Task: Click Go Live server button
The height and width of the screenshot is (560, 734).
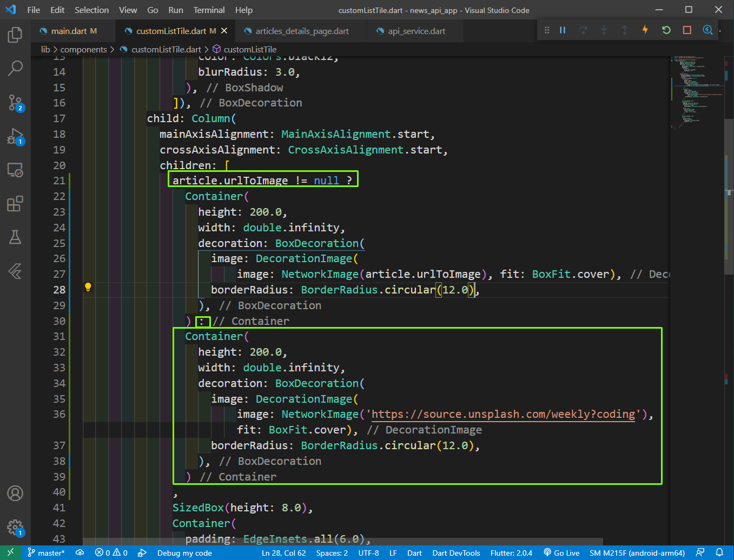Action: [x=561, y=552]
